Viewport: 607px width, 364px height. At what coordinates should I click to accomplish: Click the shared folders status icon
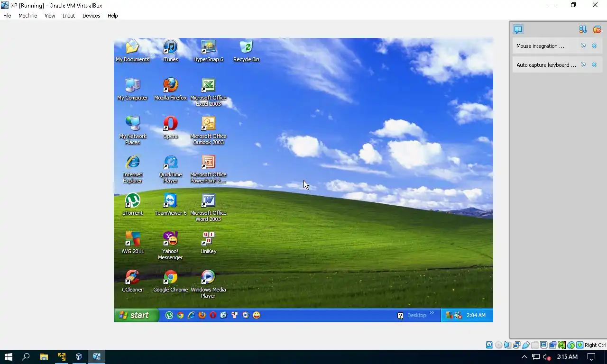click(534, 345)
